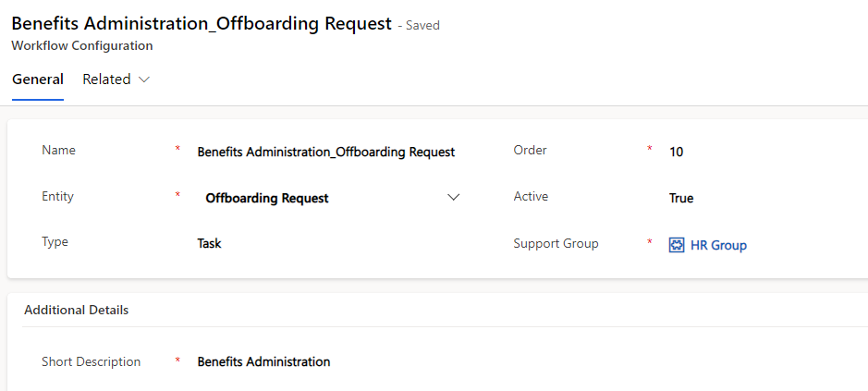Image resolution: width=868 pixels, height=391 pixels.
Task: Click the Support Group field label
Action: tap(556, 244)
